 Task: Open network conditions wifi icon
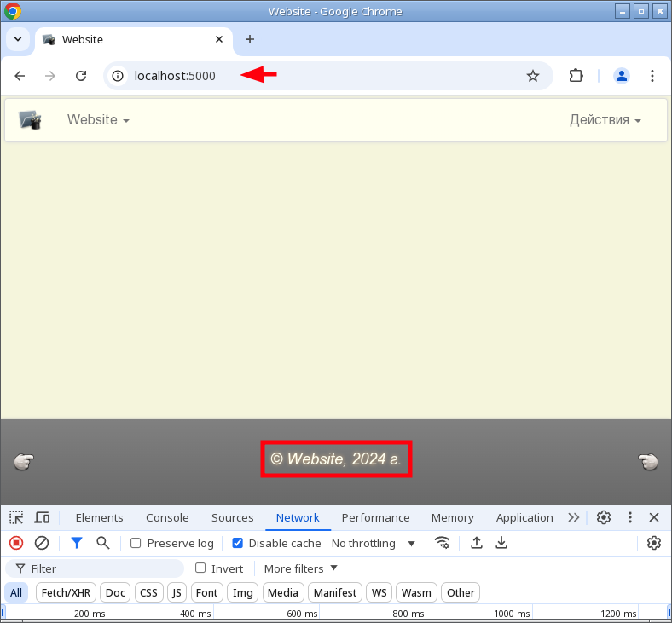(x=442, y=544)
